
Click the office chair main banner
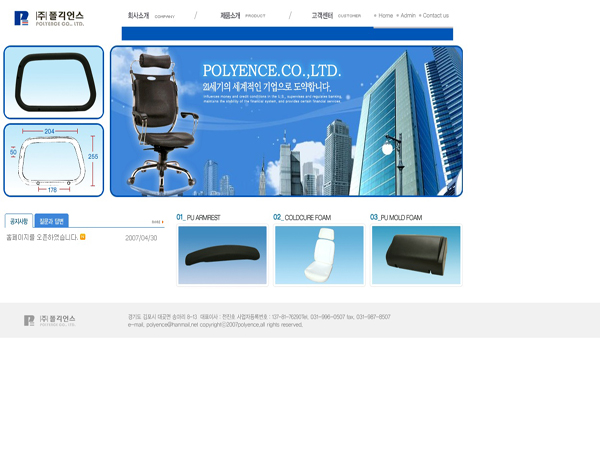coord(286,121)
